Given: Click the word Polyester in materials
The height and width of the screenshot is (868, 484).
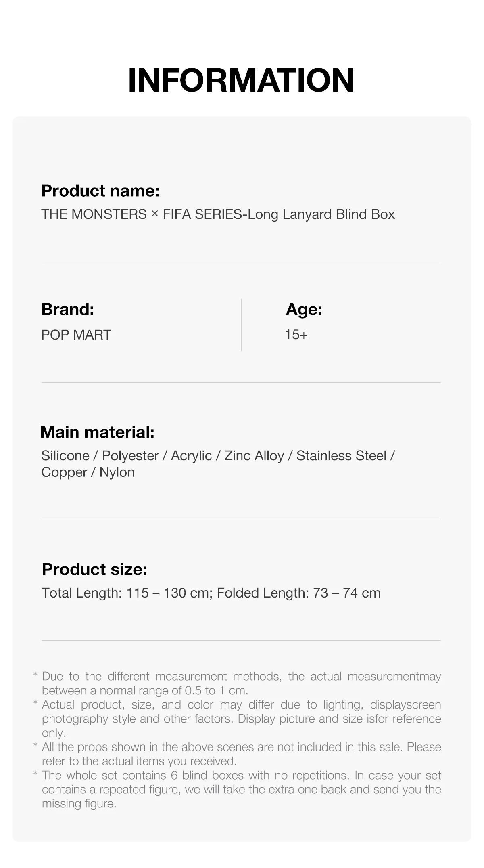Looking at the screenshot, I should 130,456.
